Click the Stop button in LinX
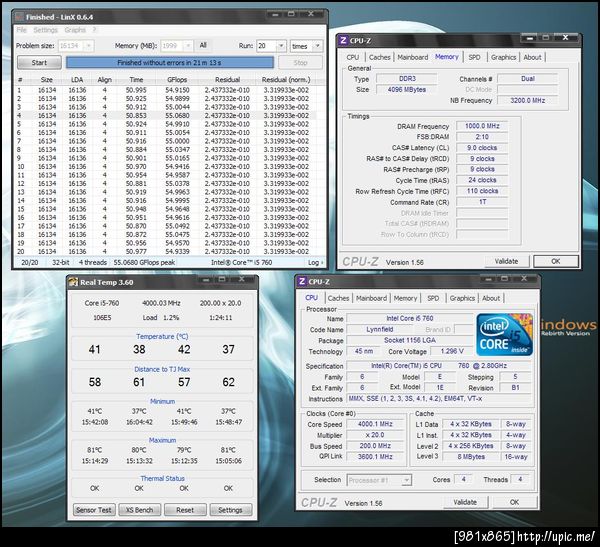This screenshot has height=547, width=600. point(300,62)
